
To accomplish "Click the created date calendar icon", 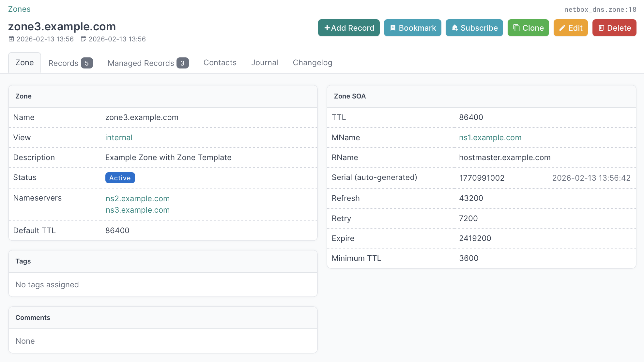I will click(11, 39).
